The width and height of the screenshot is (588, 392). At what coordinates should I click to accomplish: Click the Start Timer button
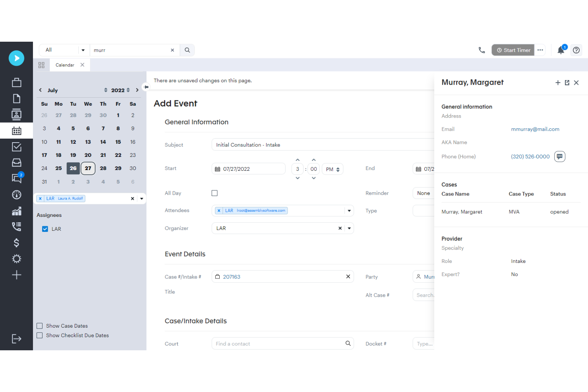click(x=513, y=50)
